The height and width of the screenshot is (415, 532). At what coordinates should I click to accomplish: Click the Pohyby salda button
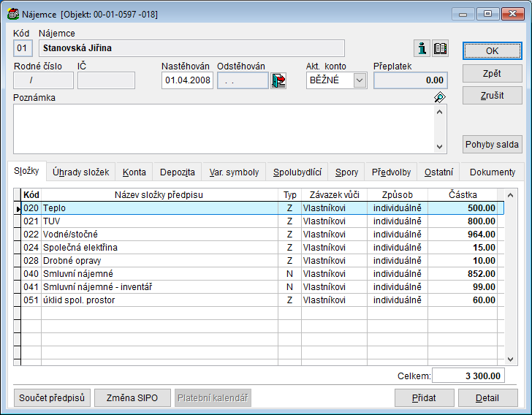coord(492,144)
